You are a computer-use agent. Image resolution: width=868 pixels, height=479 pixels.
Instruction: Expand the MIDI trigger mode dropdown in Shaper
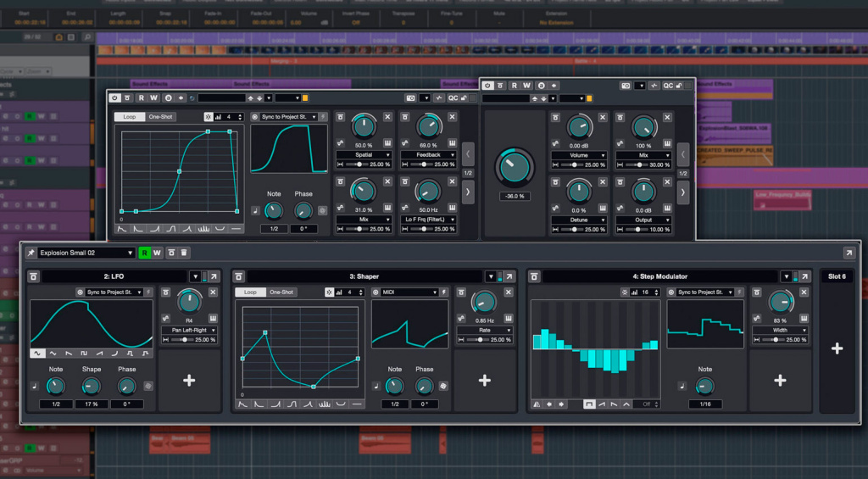pos(408,292)
